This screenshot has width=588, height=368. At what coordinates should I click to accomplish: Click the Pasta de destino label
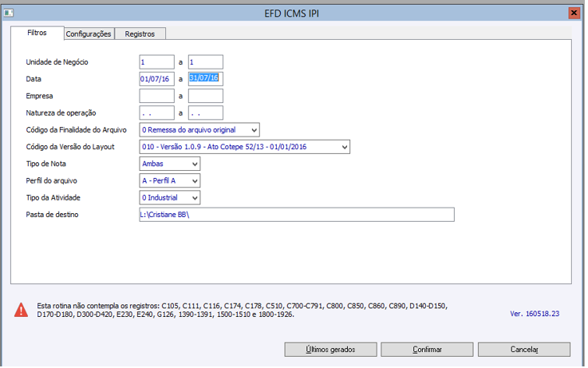coord(52,215)
